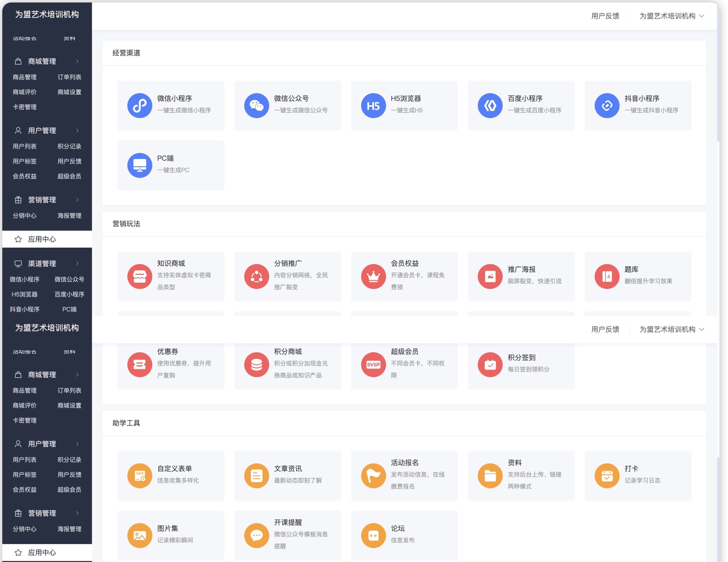Open the PC端 monitor icon card
Image resolution: width=728 pixels, height=562 pixels.
(x=140, y=165)
